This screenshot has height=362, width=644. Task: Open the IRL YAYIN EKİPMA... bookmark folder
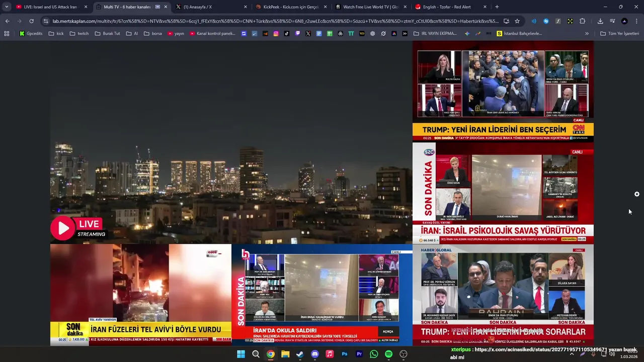435,34
